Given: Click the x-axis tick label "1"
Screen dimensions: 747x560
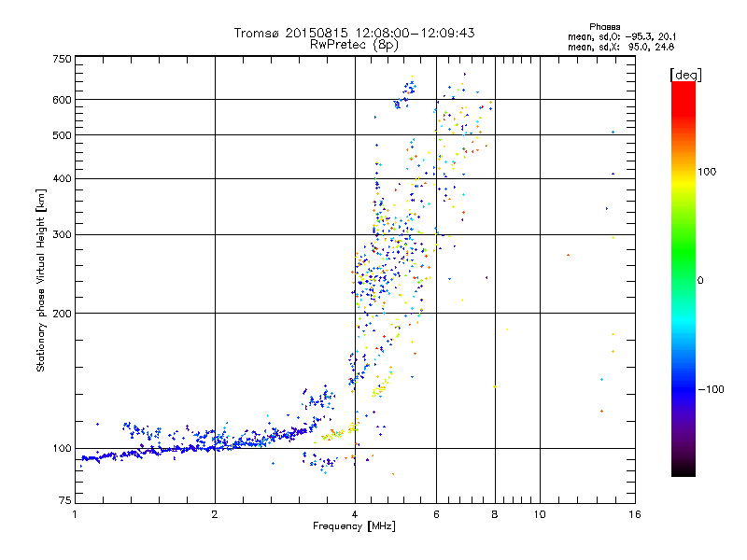Looking at the screenshot, I should 75,514.
